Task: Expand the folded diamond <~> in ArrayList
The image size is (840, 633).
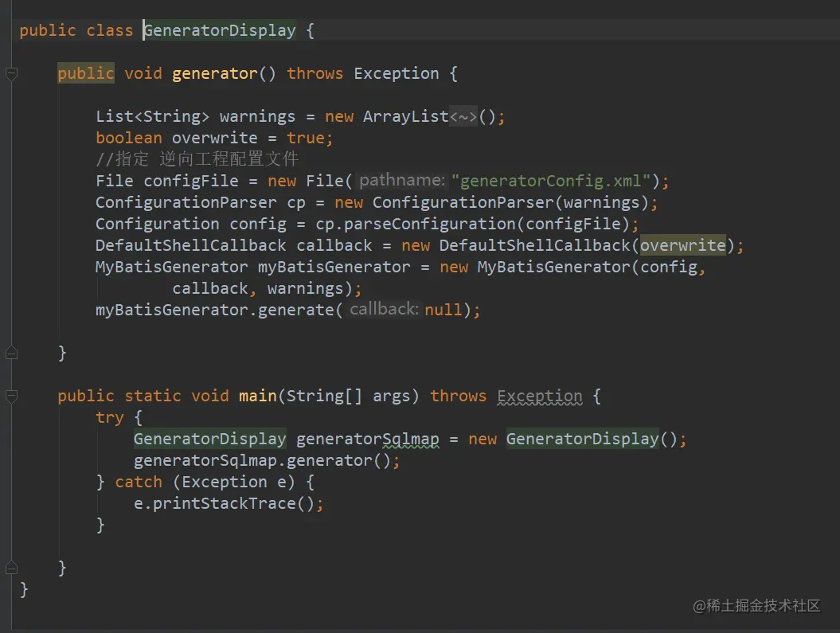Action: click(x=463, y=117)
